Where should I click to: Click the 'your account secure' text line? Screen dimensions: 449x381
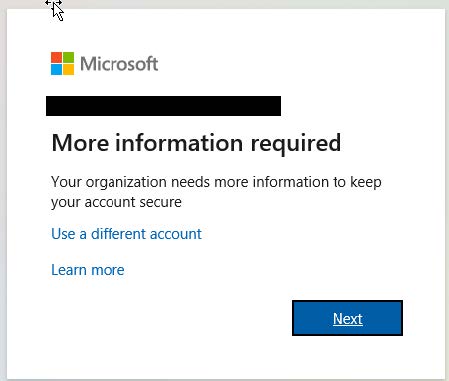[x=116, y=202]
